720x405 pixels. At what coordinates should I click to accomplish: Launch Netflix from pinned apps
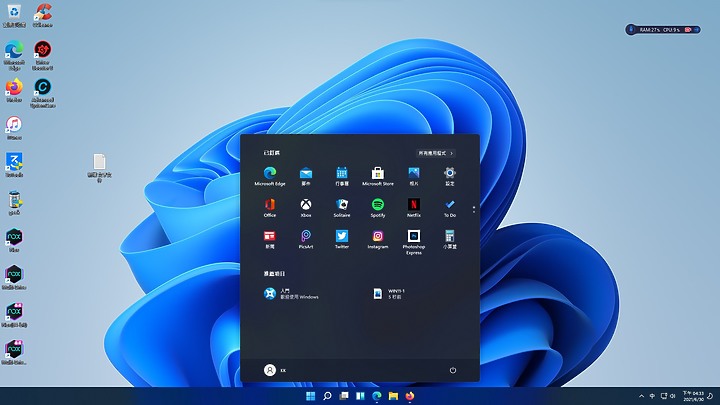tap(414, 208)
